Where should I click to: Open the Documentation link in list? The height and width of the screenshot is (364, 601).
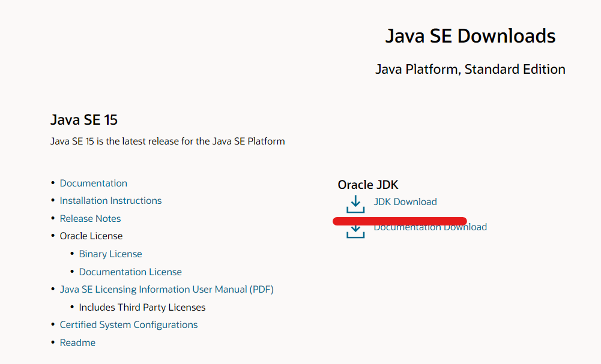coord(93,183)
